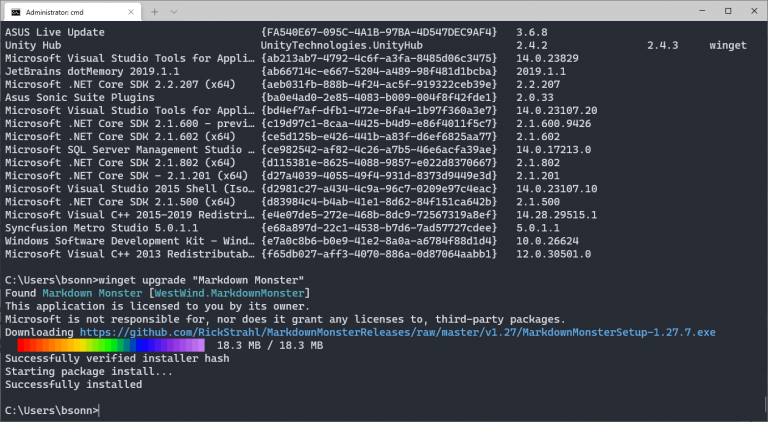The width and height of the screenshot is (768, 422).
Task: Click version '3.6.8'
Action: (x=531, y=32)
